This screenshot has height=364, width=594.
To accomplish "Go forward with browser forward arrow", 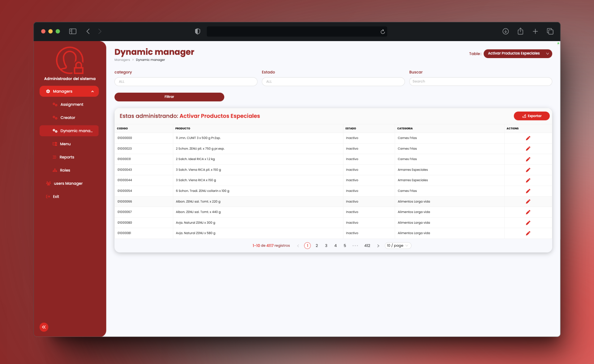I will 100,31.
